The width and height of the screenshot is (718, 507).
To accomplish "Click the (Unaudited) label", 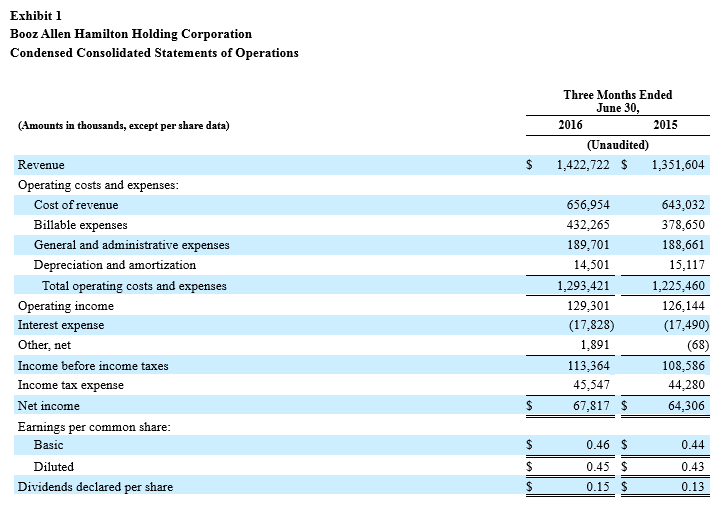I will [x=617, y=145].
